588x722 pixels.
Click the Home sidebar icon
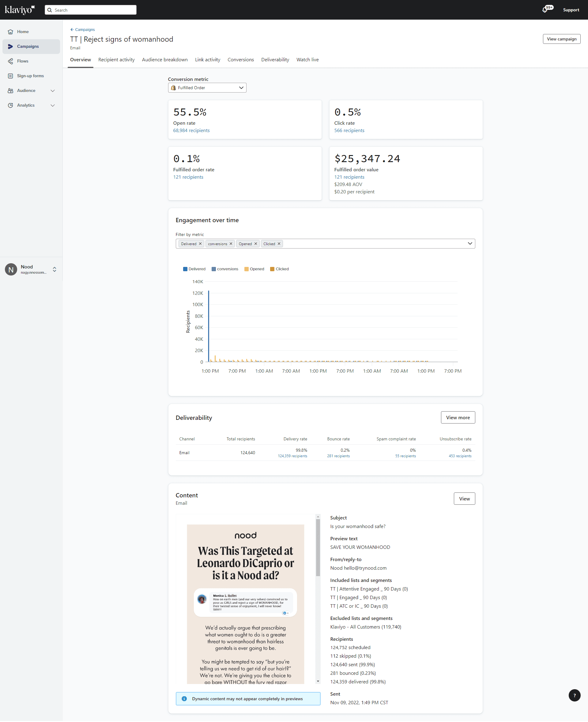pos(10,32)
